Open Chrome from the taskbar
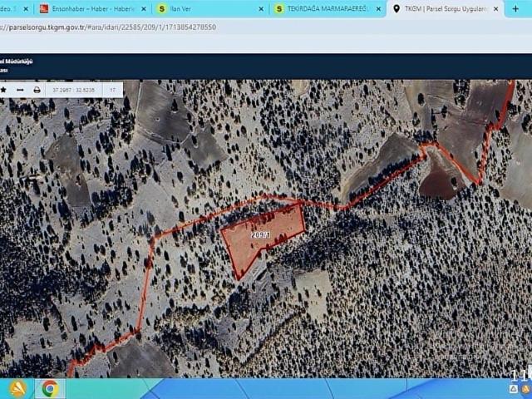 pos(50,389)
